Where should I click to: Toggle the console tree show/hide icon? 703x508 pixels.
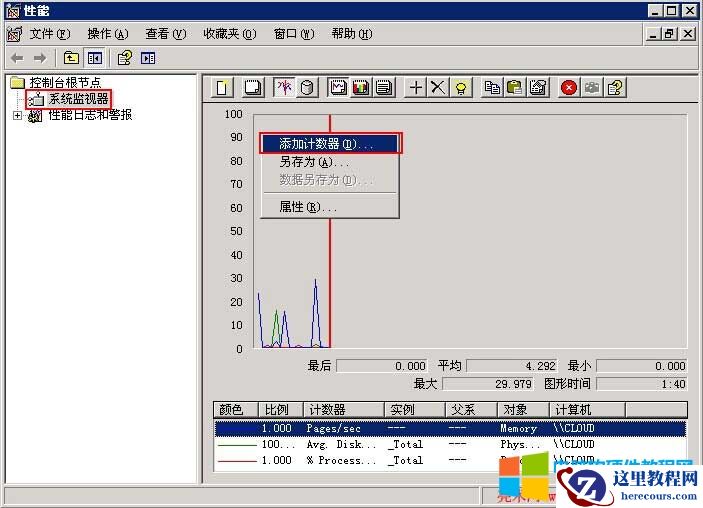95,58
